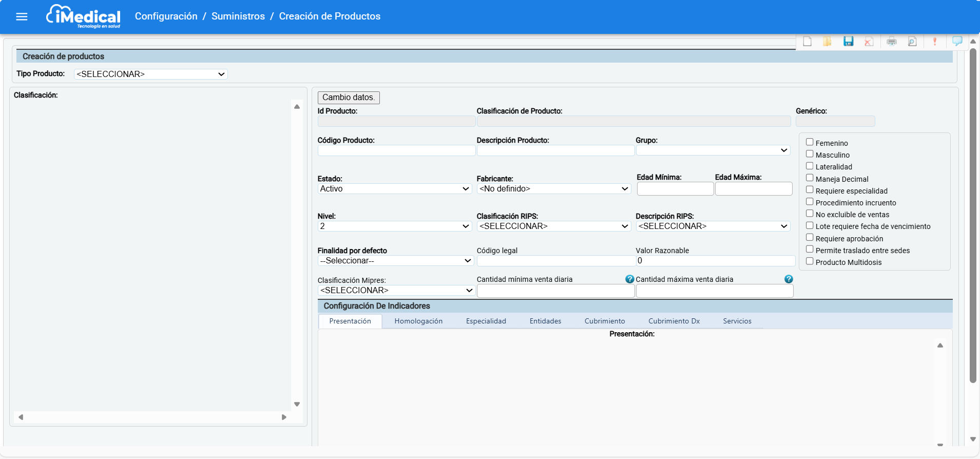Click the new document icon in toolbar
This screenshot has width=980, height=459.
coord(808,42)
